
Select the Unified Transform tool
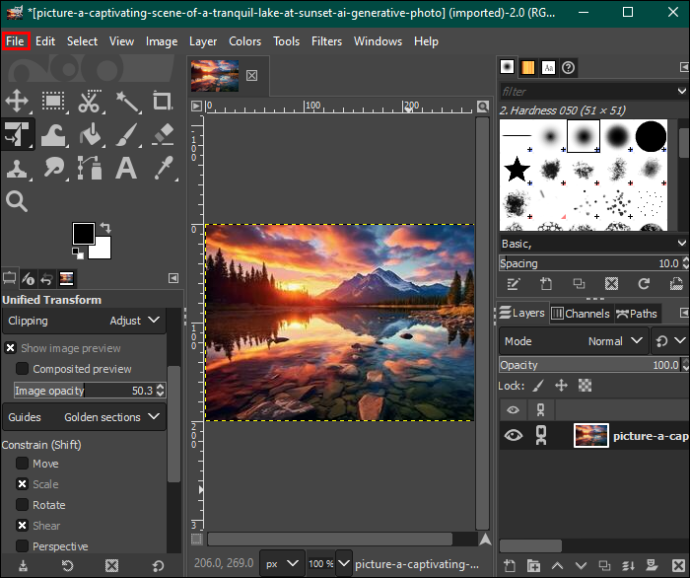tap(17, 134)
